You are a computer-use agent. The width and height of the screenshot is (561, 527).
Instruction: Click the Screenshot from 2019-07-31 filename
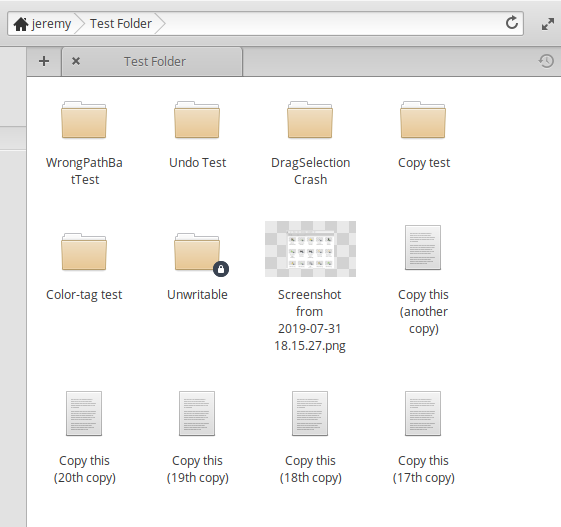coord(310,320)
